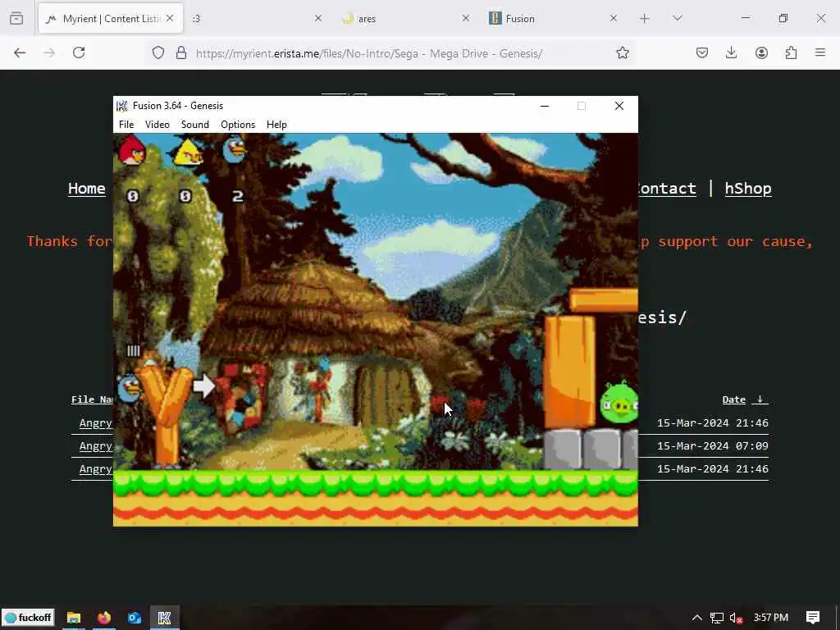This screenshot has height=630, width=840.
Task: Open the Firefox account icon
Action: pyautogui.click(x=761, y=52)
